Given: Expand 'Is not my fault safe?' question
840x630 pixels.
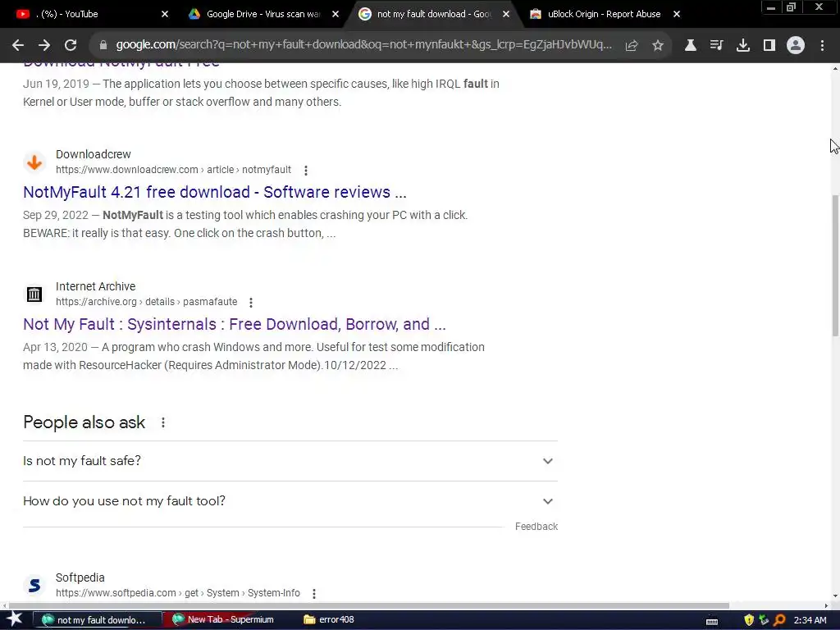Looking at the screenshot, I should pyautogui.click(x=290, y=461).
